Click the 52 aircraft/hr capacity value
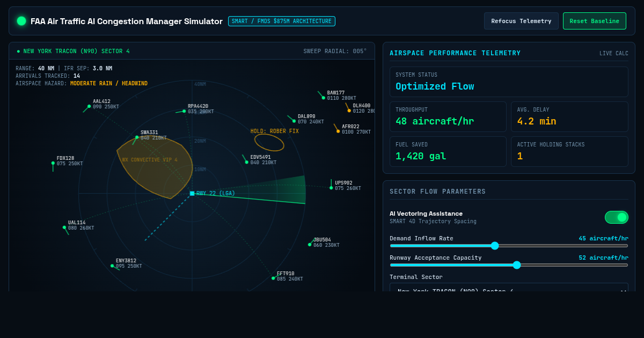Screen dimensions: 644x338 [603, 258]
